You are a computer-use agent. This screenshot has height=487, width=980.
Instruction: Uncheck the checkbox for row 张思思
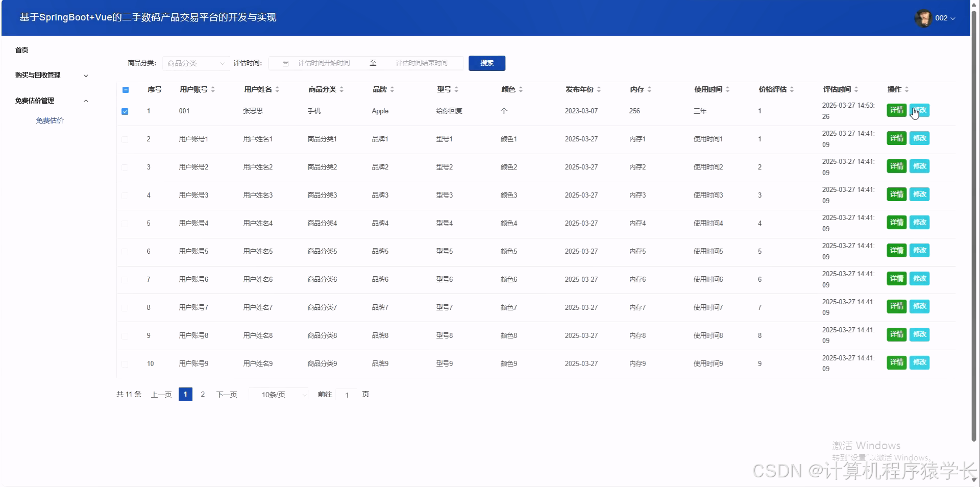pos(125,111)
